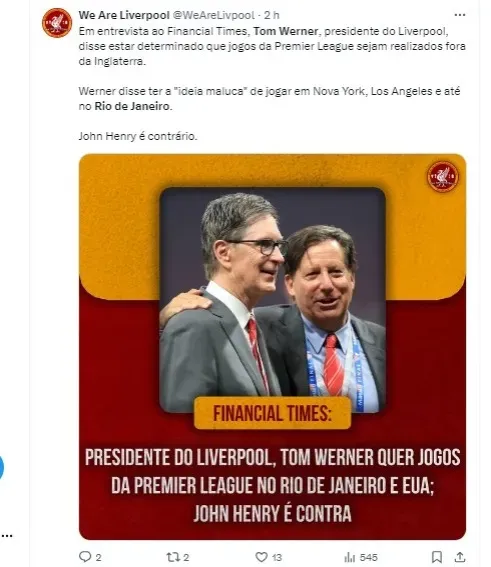Click the 545 views count

point(368,557)
